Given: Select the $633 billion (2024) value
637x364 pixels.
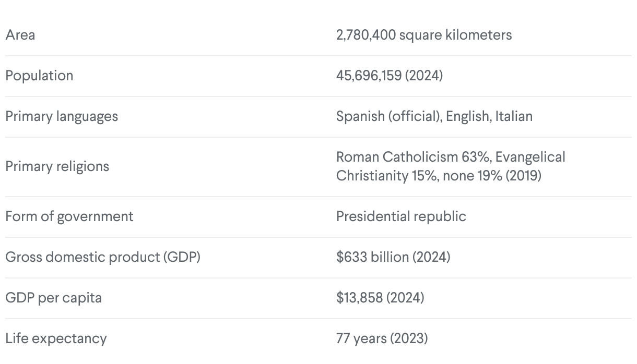Looking at the screenshot, I should (x=393, y=257).
